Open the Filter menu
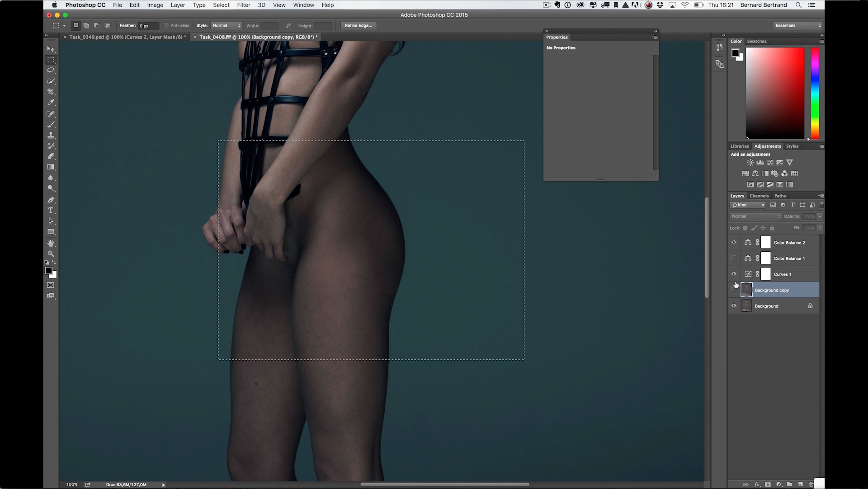868x489 pixels. (243, 5)
